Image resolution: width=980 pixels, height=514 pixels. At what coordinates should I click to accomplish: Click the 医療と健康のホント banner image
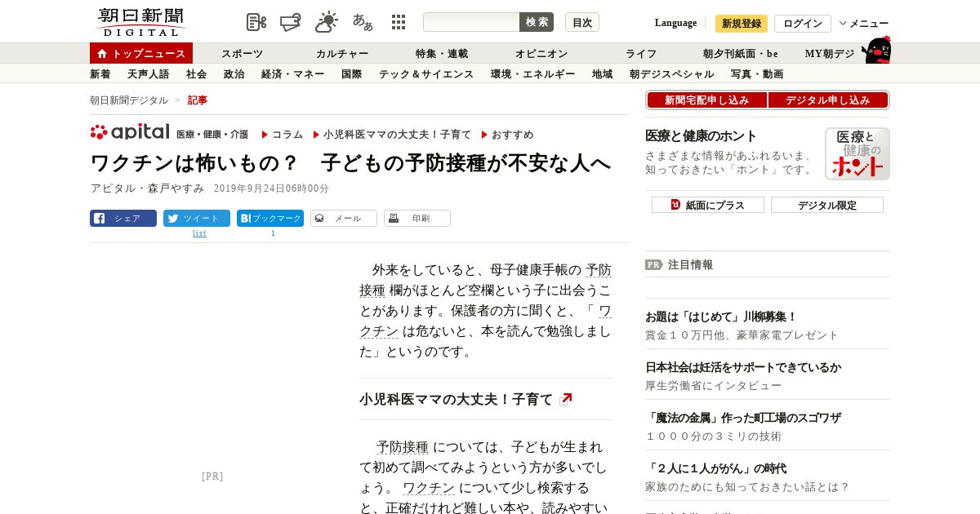coord(857,153)
